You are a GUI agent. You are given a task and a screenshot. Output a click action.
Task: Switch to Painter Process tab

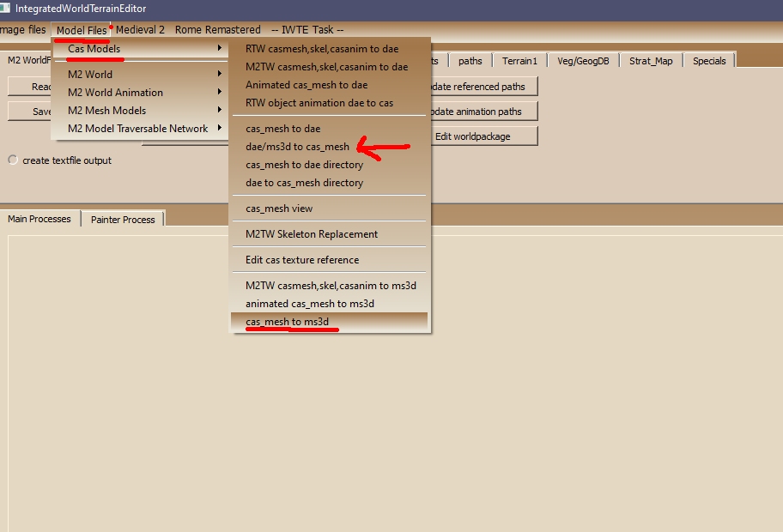(123, 220)
